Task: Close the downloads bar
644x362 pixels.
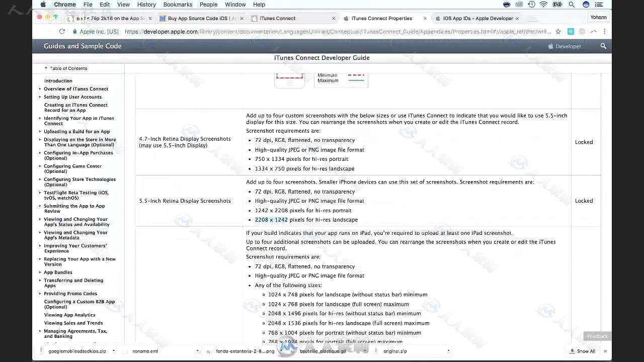Action: pos(605,351)
